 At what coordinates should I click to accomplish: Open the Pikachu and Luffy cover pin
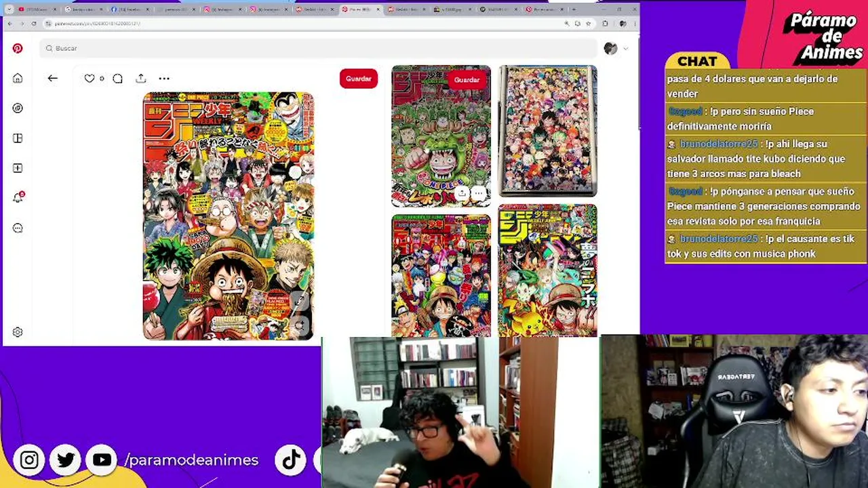[x=548, y=271]
